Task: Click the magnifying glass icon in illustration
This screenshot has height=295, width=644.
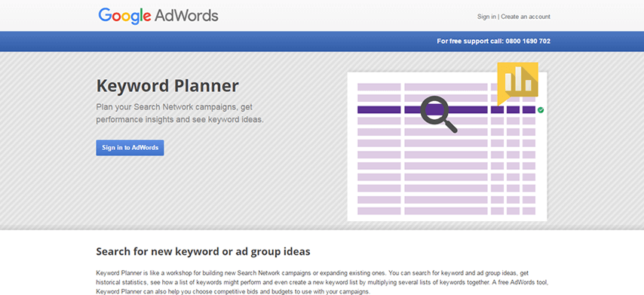Action: (438, 114)
